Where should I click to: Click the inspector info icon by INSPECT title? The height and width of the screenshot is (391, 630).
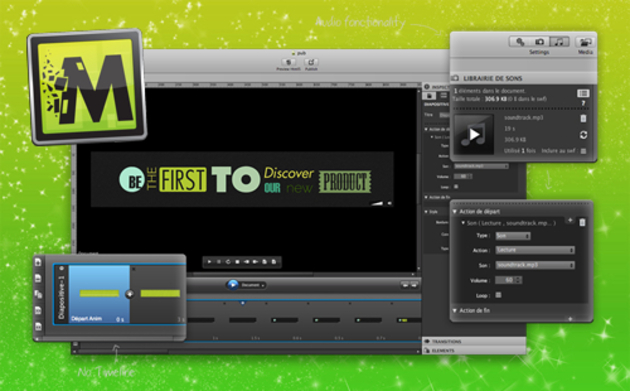pos(427,86)
